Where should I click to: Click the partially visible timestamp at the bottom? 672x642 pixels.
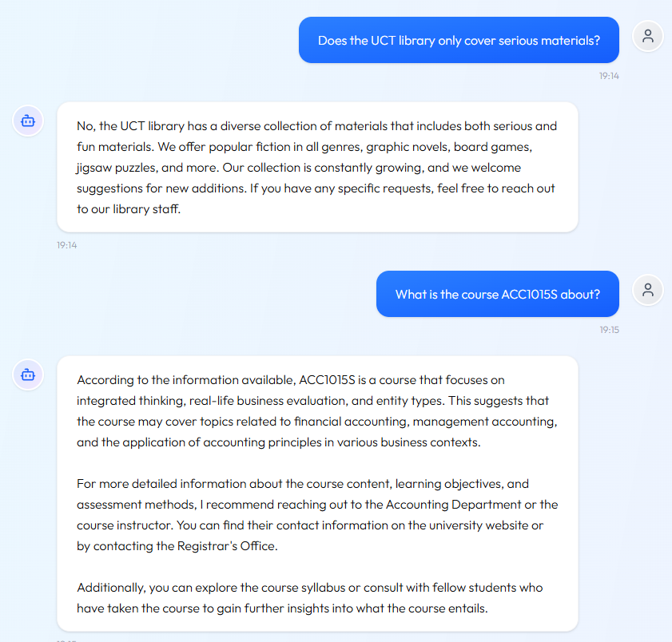pos(67,639)
